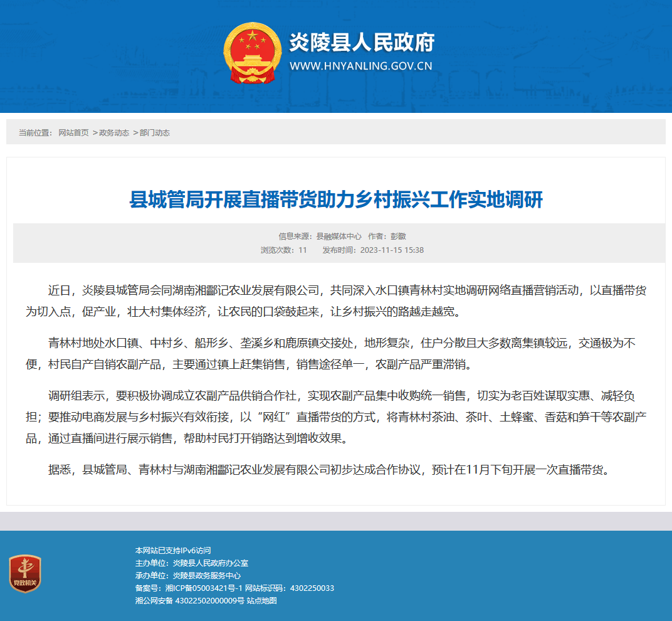Open 部门动态 breadcrumb link
This screenshot has height=621, width=672.
coord(154,133)
